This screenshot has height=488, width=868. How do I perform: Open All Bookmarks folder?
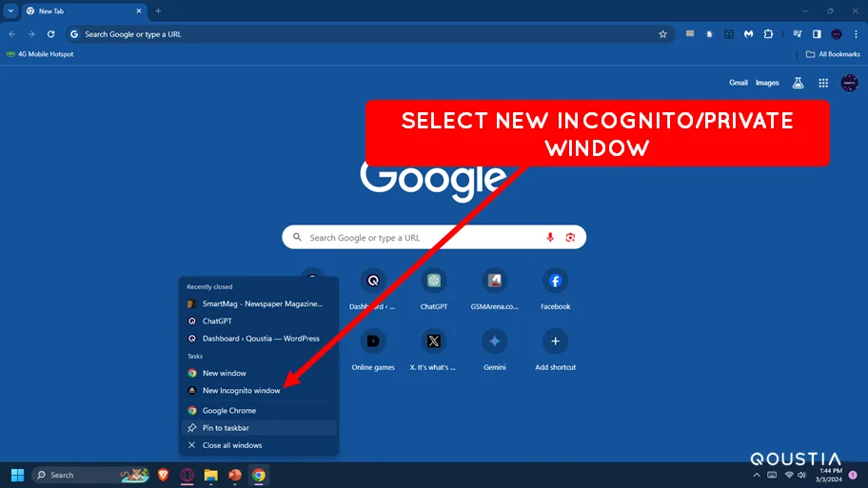833,54
